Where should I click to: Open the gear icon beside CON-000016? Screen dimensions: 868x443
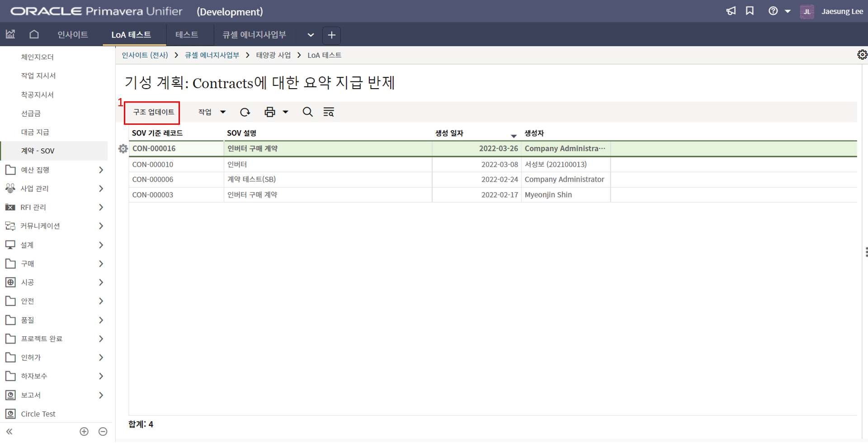pyautogui.click(x=123, y=149)
